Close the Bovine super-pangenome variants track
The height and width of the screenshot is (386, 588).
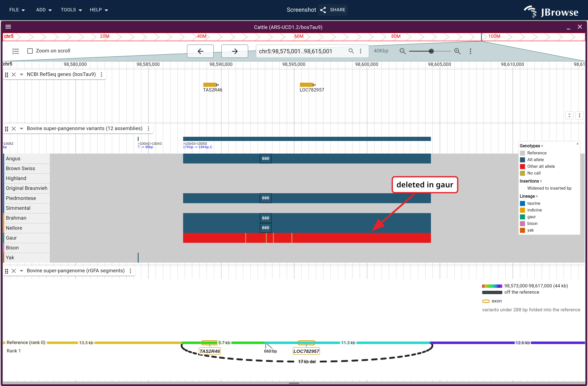(14, 129)
